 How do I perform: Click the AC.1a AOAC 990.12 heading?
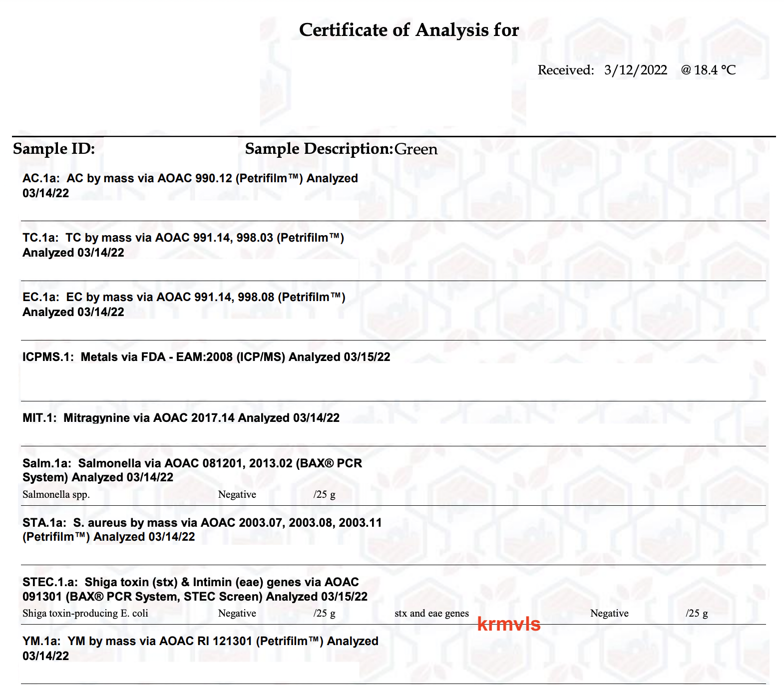click(190, 186)
